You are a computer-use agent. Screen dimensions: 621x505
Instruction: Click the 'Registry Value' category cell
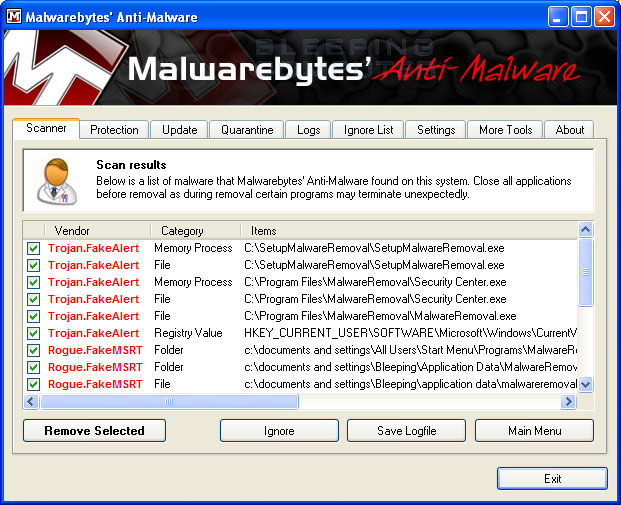188,333
